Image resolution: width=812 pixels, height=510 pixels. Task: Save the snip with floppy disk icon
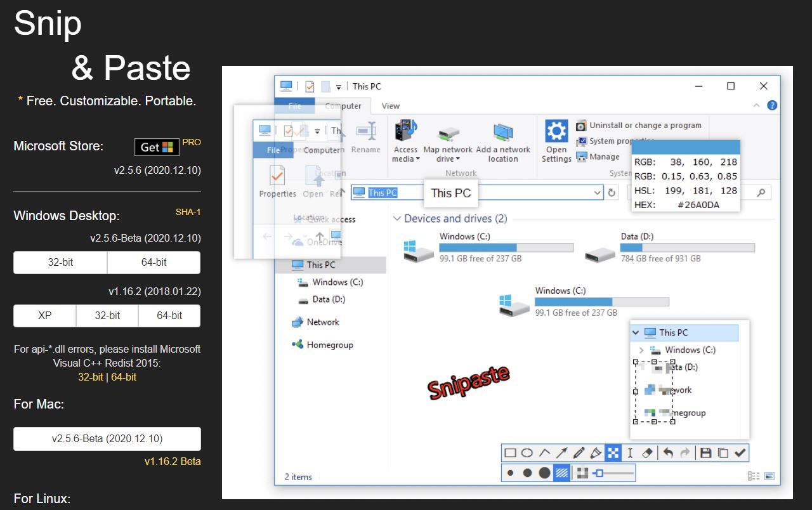[705, 453]
